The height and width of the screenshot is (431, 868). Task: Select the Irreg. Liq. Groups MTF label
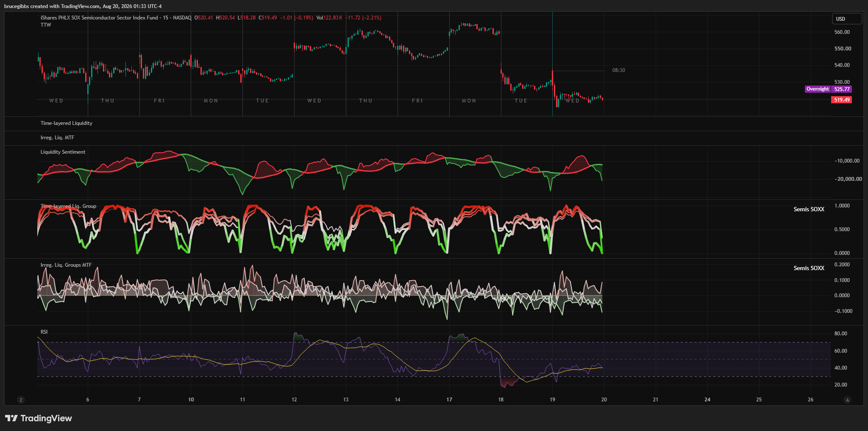coord(66,265)
